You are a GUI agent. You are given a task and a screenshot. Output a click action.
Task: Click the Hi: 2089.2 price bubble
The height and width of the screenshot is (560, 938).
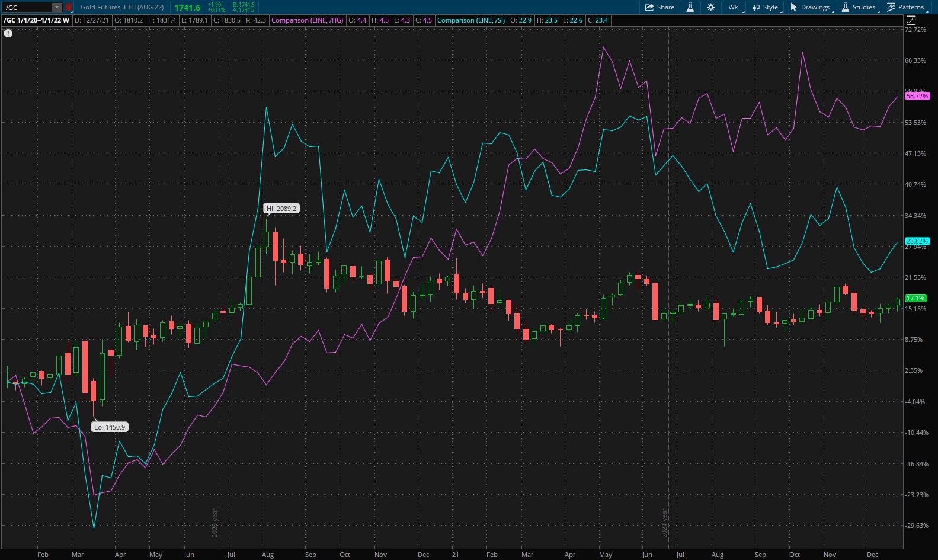click(x=281, y=209)
